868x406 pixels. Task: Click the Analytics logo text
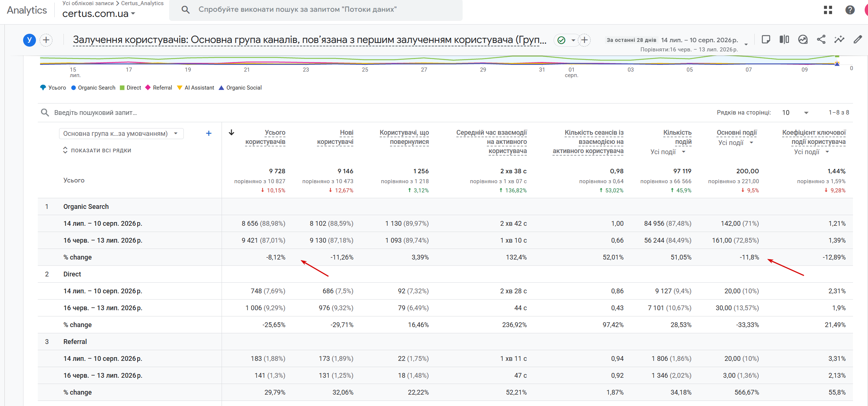(27, 10)
